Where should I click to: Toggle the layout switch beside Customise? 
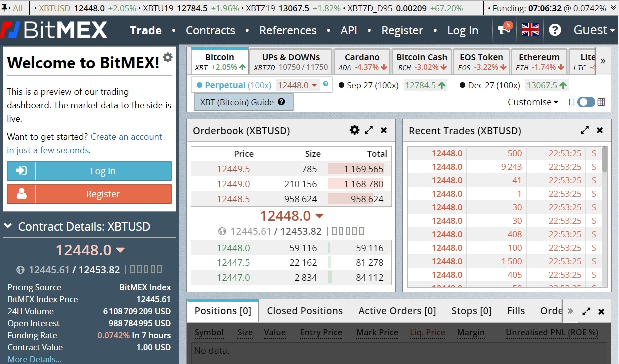[x=586, y=102]
